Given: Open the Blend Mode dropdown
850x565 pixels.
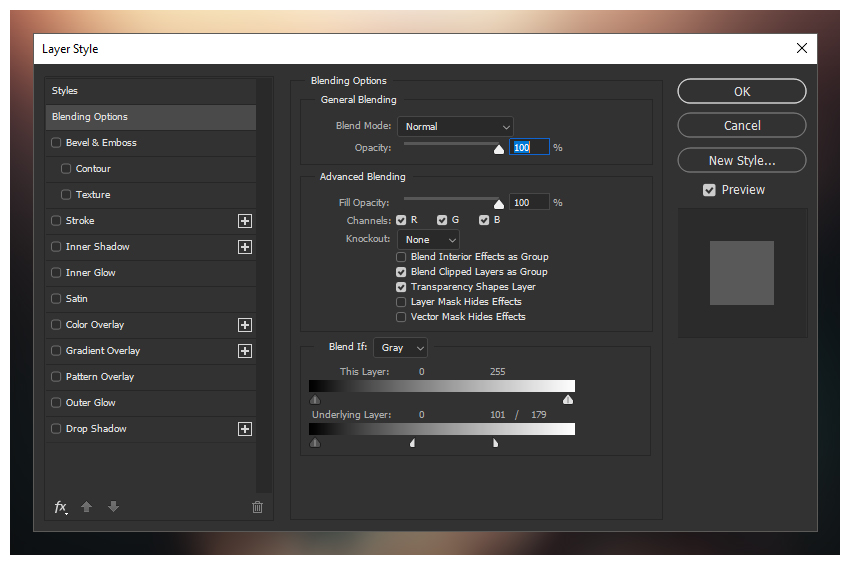Looking at the screenshot, I should pos(455,126).
